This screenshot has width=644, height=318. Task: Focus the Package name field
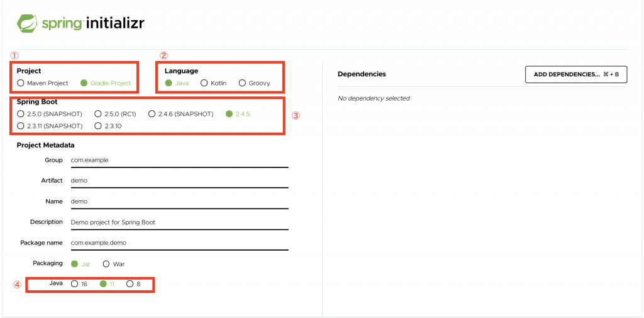179,242
